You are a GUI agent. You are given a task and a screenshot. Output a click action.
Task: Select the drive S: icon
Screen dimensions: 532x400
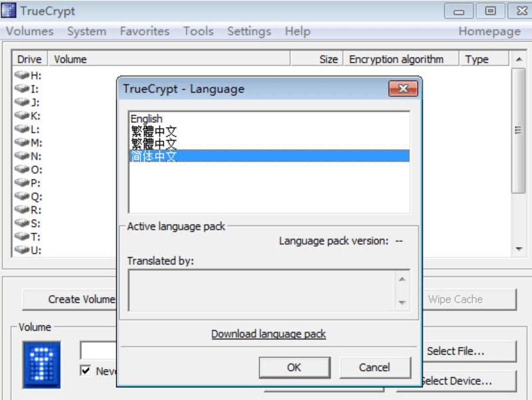(22, 223)
